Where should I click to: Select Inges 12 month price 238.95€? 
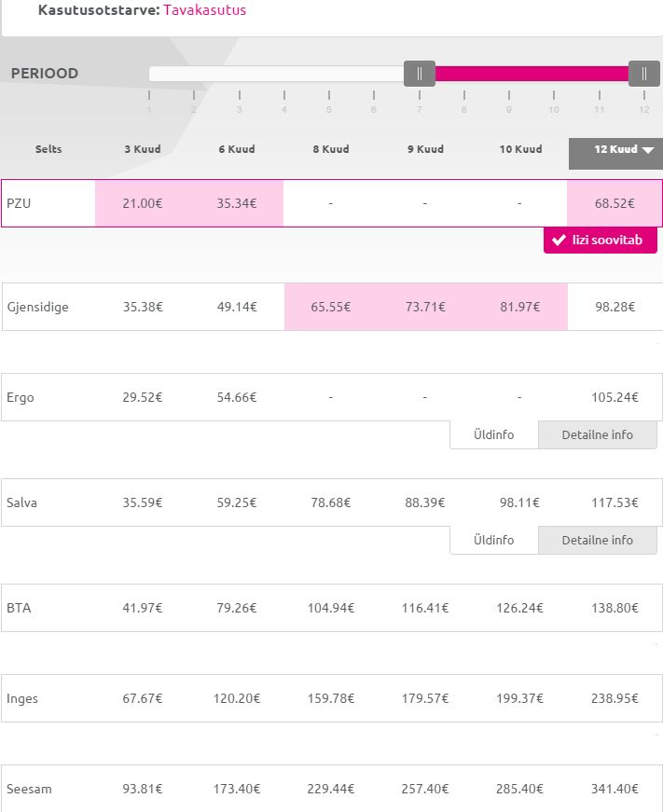click(x=615, y=698)
